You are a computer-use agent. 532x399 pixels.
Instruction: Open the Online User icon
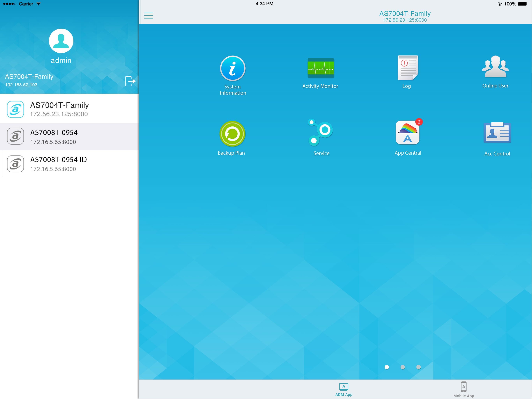tap(495, 67)
